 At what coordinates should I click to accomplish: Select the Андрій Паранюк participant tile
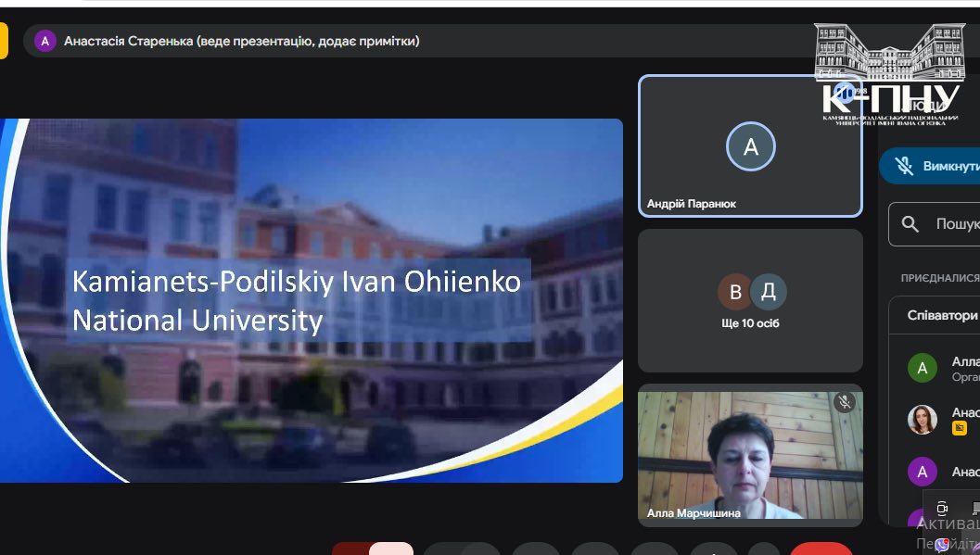click(x=750, y=146)
